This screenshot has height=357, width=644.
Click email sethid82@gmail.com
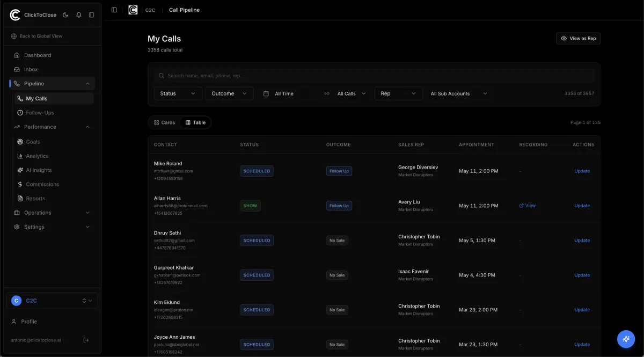[174, 241]
